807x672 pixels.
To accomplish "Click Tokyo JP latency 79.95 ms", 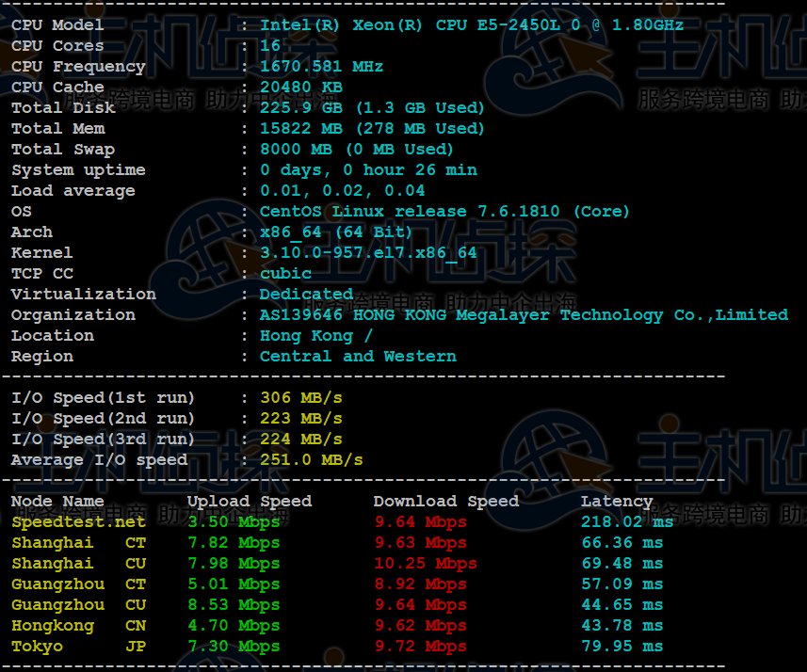I will click(x=622, y=647).
